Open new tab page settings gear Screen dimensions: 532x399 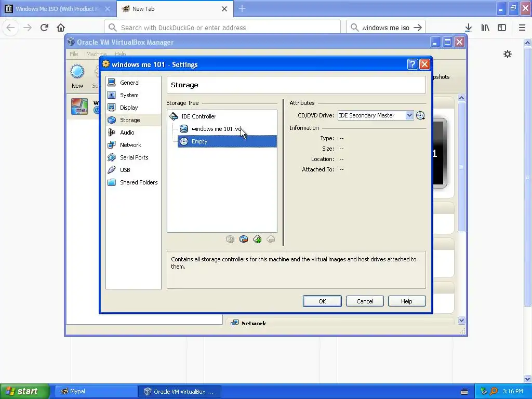(508, 54)
